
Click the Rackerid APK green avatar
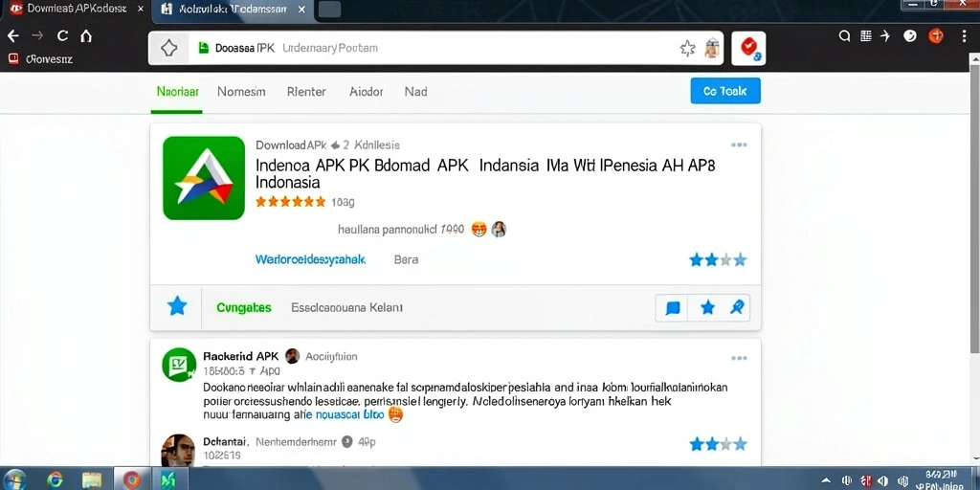click(x=179, y=365)
